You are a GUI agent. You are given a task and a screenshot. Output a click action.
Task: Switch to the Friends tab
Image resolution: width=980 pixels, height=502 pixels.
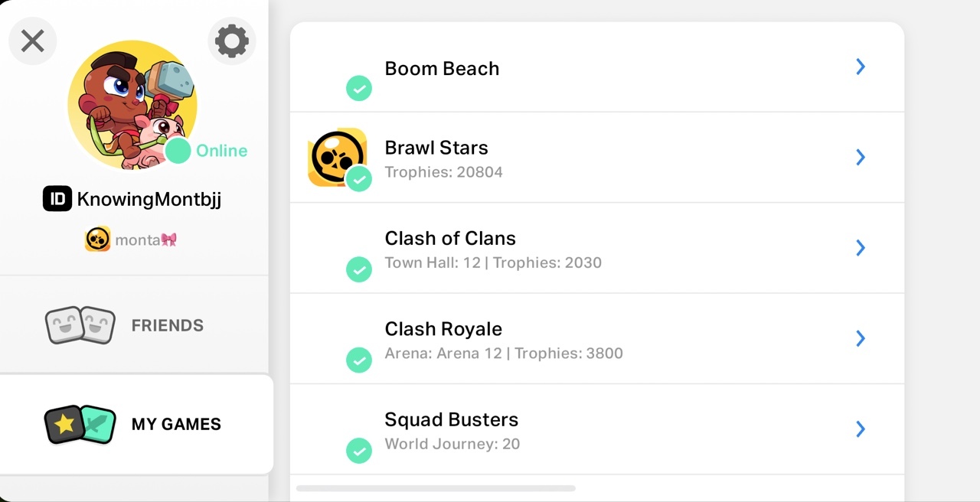(x=167, y=325)
